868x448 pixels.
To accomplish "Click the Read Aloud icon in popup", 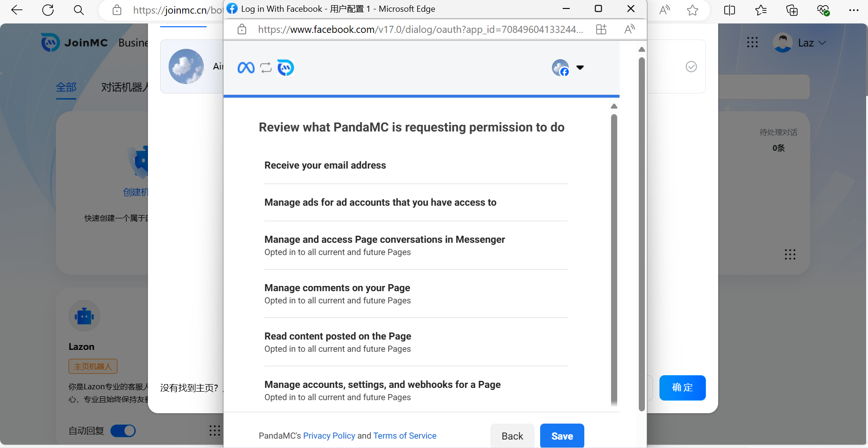I will click(x=629, y=30).
